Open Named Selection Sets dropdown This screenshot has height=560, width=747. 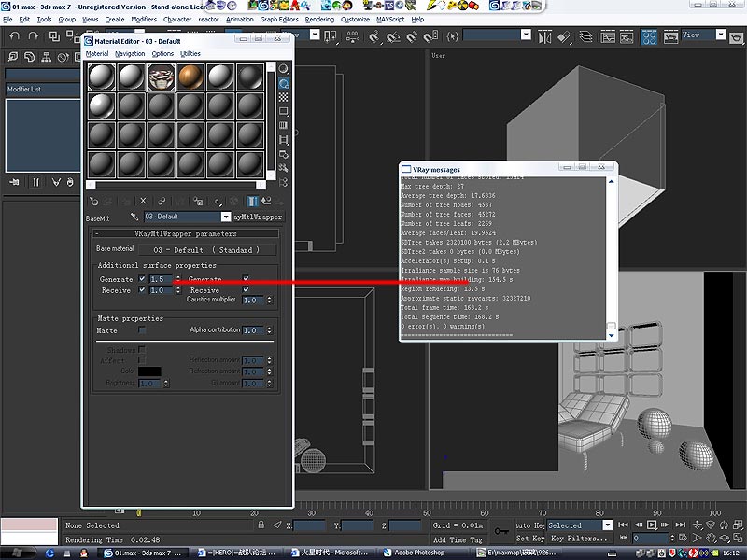click(526, 35)
